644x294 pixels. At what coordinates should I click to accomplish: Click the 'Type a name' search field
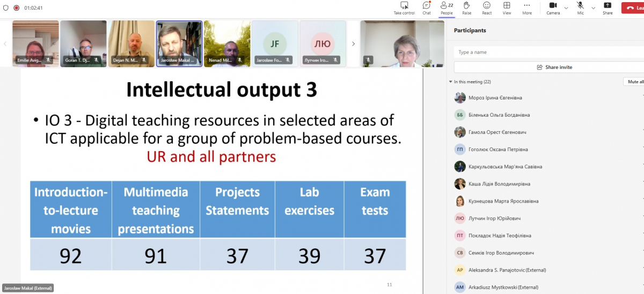547,52
